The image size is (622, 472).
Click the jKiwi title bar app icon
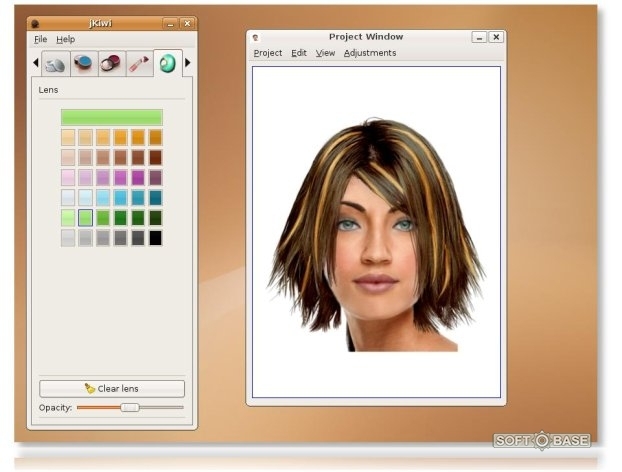point(35,24)
